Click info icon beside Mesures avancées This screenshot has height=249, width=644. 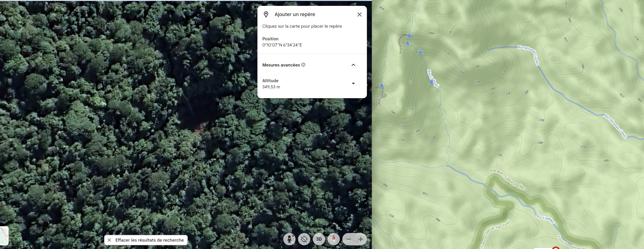(x=303, y=65)
